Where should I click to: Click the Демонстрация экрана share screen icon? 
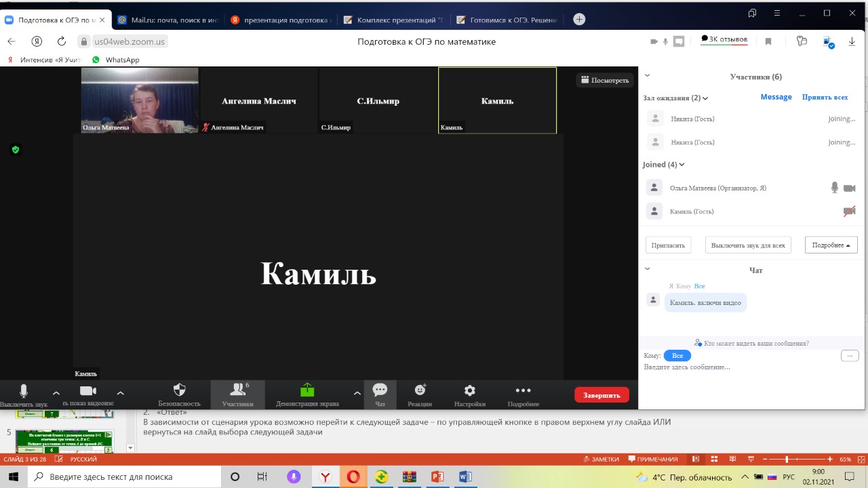point(307,390)
